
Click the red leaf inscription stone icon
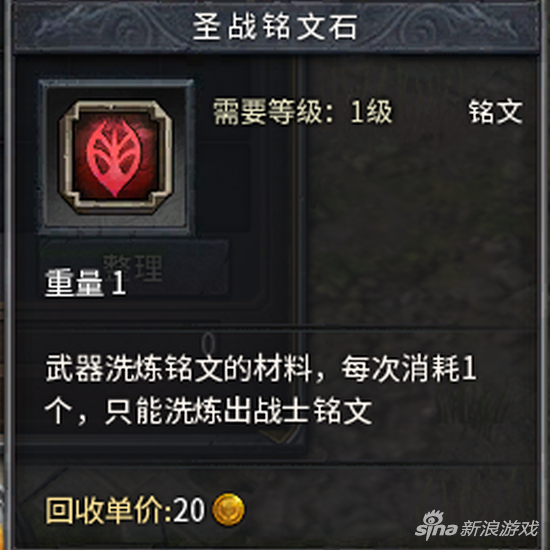pyautogui.click(x=115, y=157)
